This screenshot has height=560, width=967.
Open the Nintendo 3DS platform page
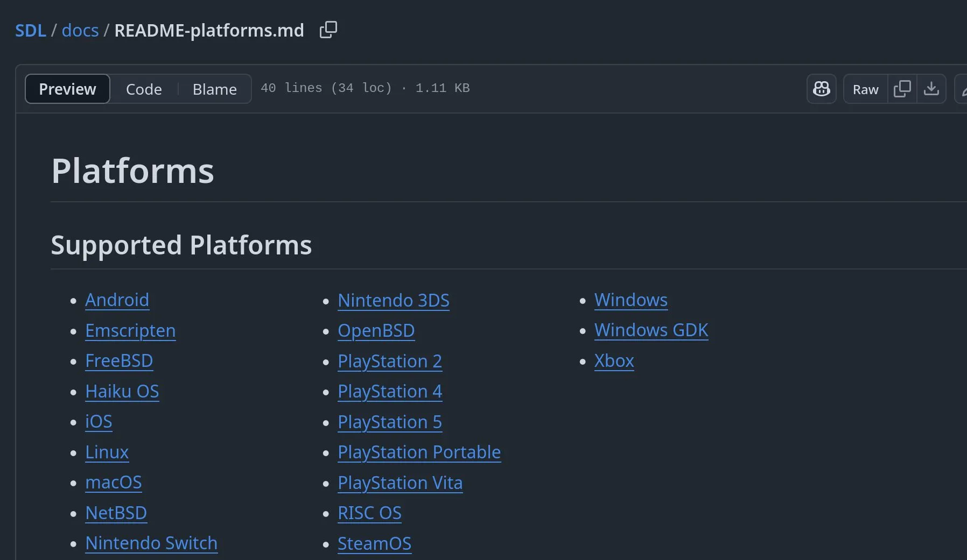point(394,301)
